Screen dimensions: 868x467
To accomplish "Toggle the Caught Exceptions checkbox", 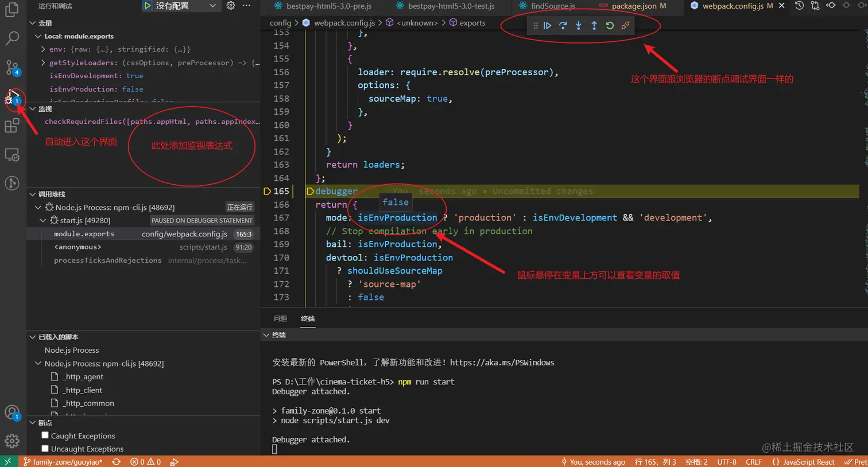I will click(x=45, y=435).
